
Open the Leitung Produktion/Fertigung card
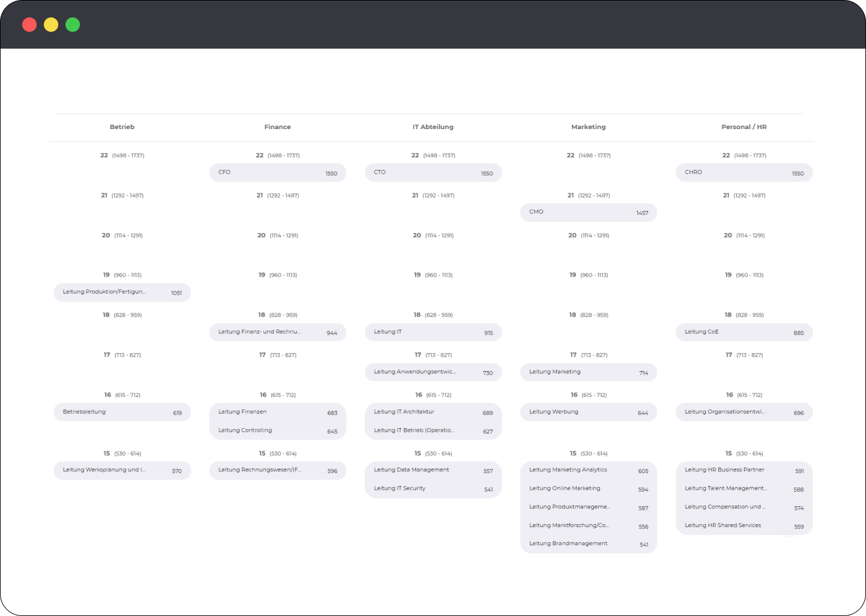pos(122,292)
